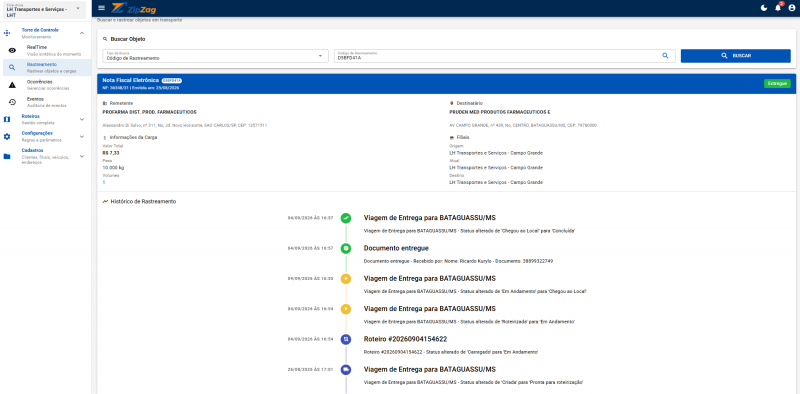Expand the Cadastros section chevron
Viewport: 800px width, 394px height.
tap(82, 156)
